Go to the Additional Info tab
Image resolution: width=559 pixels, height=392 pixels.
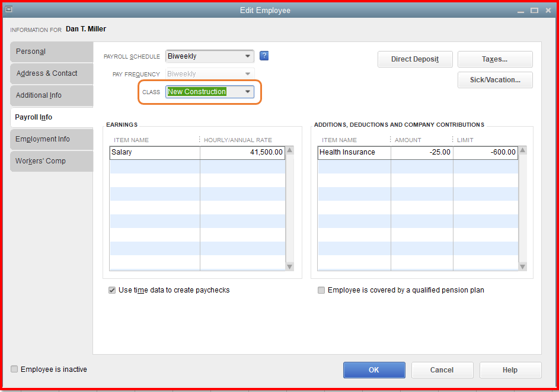(52, 95)
